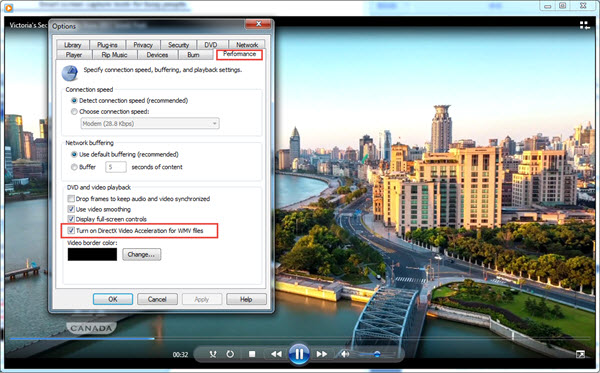Screen dimensions: 600x373
Task: Click the volume slider
Action: [x=376, y=354]
